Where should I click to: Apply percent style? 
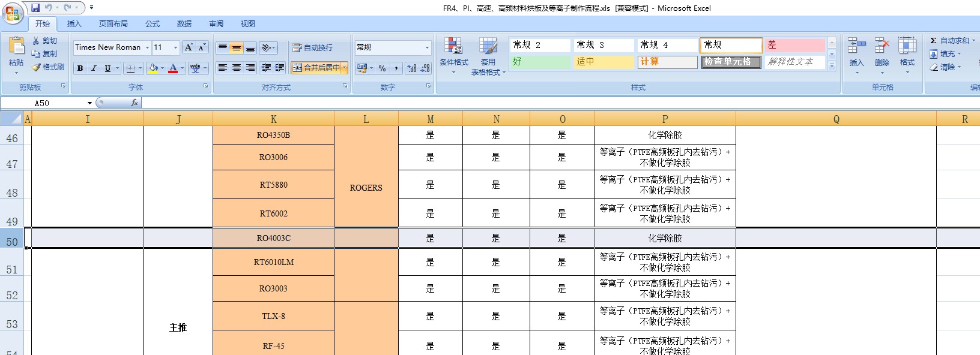(383, 68)
